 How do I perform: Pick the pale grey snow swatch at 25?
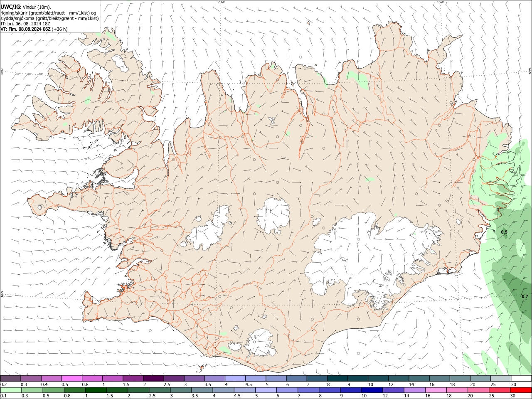click(500, 378)
